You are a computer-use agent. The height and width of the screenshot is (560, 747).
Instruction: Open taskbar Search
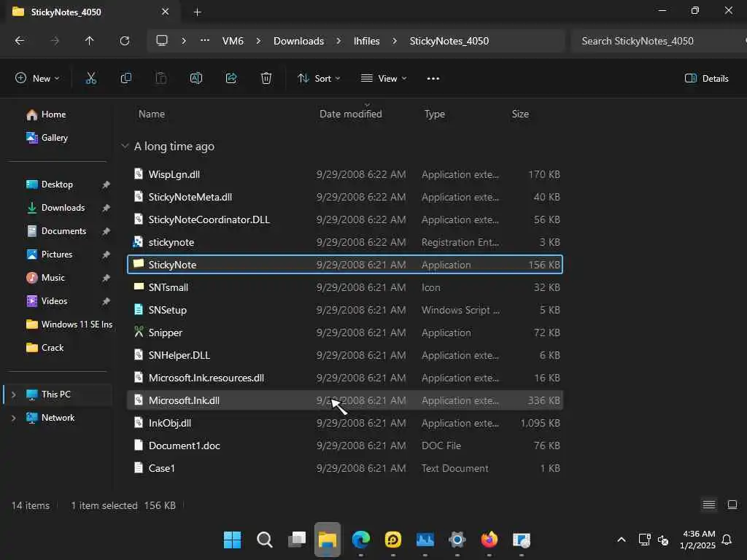tap(264, 540)
